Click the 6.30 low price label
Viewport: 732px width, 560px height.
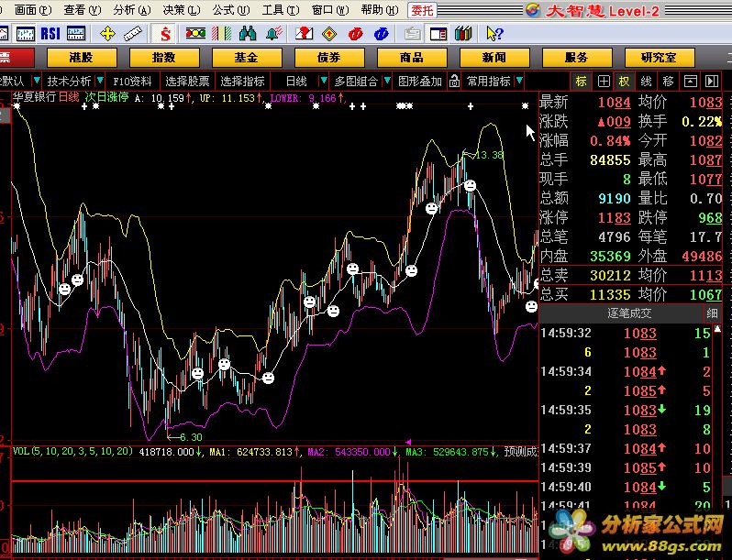[191, 437]
